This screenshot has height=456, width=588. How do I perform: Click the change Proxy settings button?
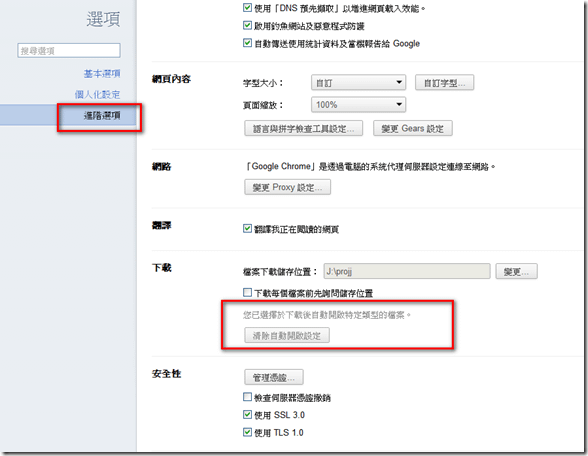click(287, 187)
